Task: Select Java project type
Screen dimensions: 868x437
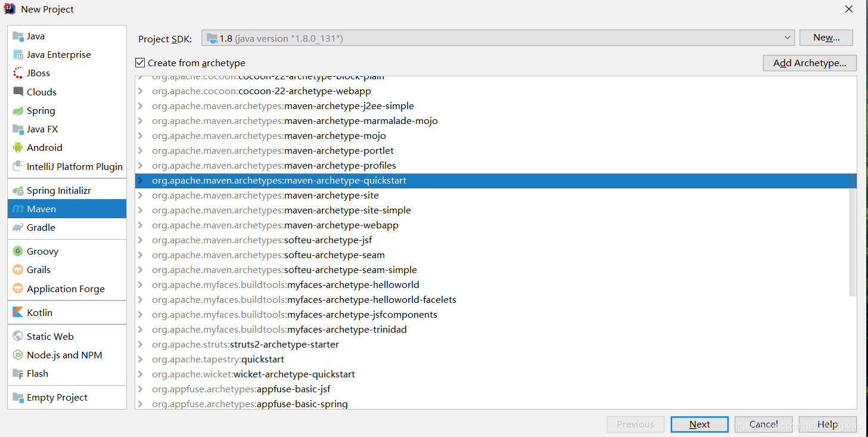Action: (67, 36)
